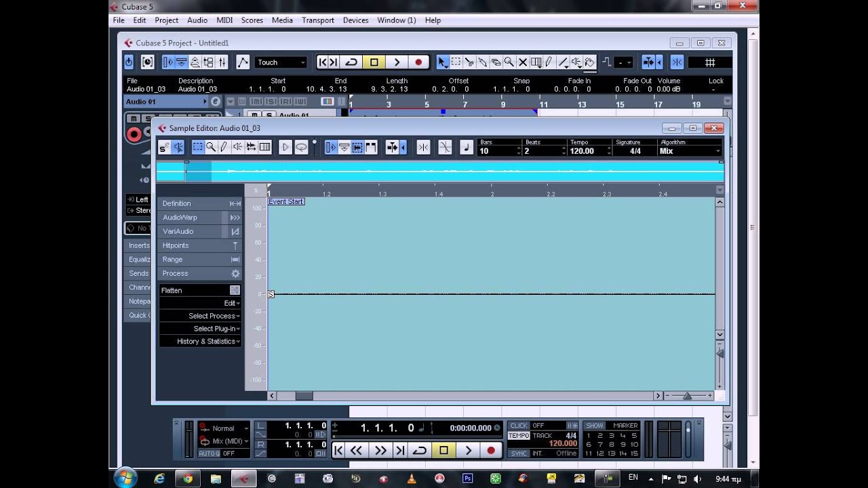Open the Select Plug-in dropdown
868x488 pixels.
(x=200, y=329)
